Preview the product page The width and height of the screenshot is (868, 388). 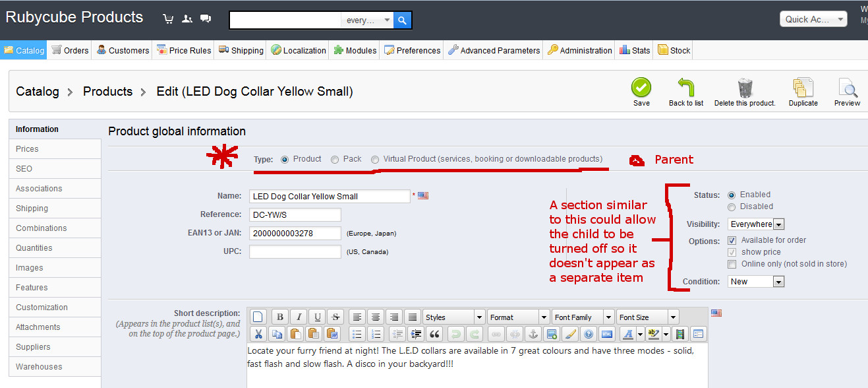[x=848, y=92]
